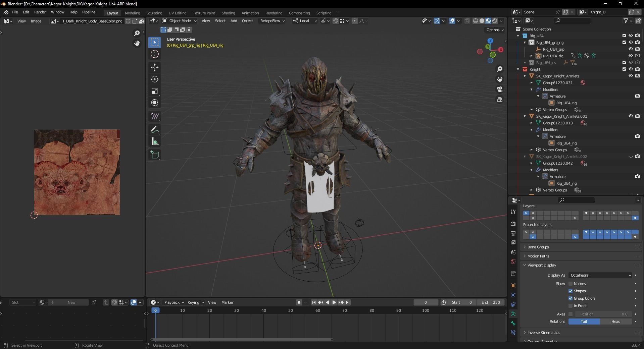Toggle the camera view icon
The image size is (644, 349).
tap(500, 89)
